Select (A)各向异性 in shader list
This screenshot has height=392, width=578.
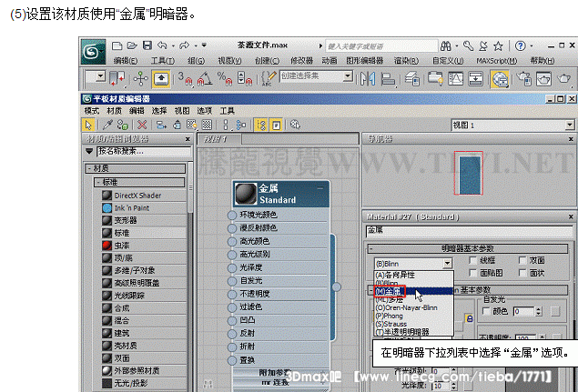coord(413,275)
